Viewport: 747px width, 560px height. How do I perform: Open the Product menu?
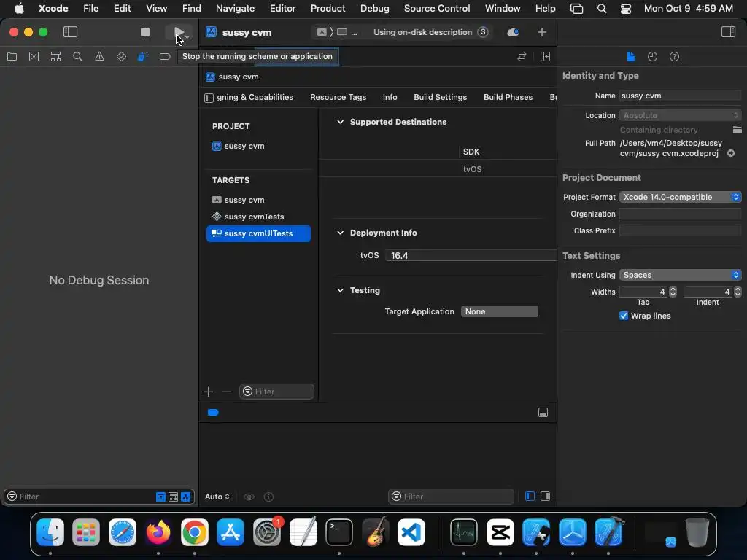[328, 8]
